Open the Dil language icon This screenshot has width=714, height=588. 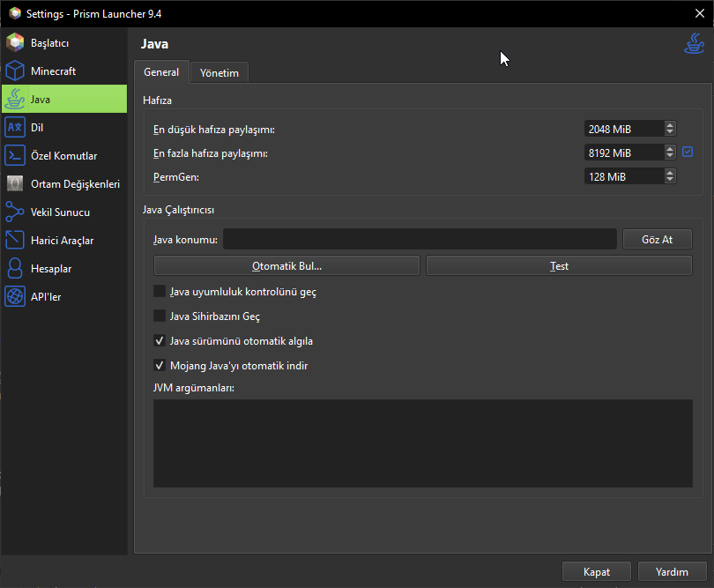15,128
